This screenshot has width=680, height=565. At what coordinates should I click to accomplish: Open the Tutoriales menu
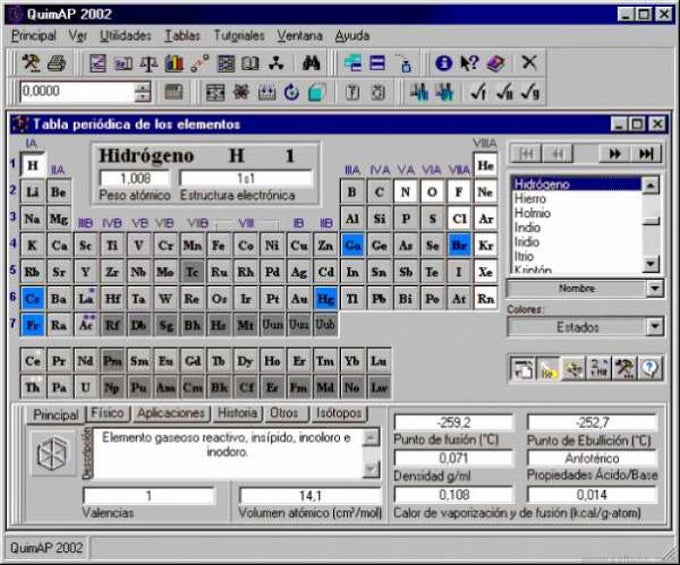(x=239, y=36)
